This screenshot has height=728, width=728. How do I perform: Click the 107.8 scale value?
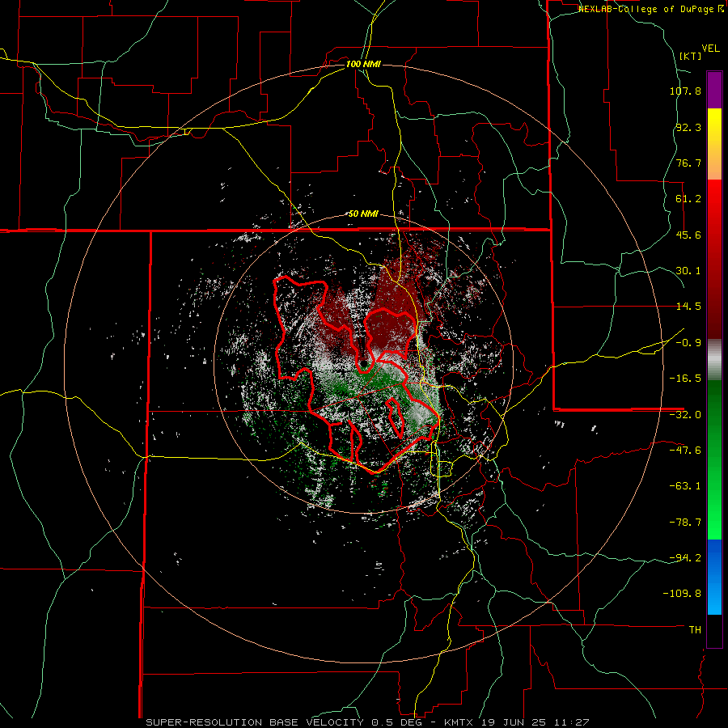(x=685, y=91)
